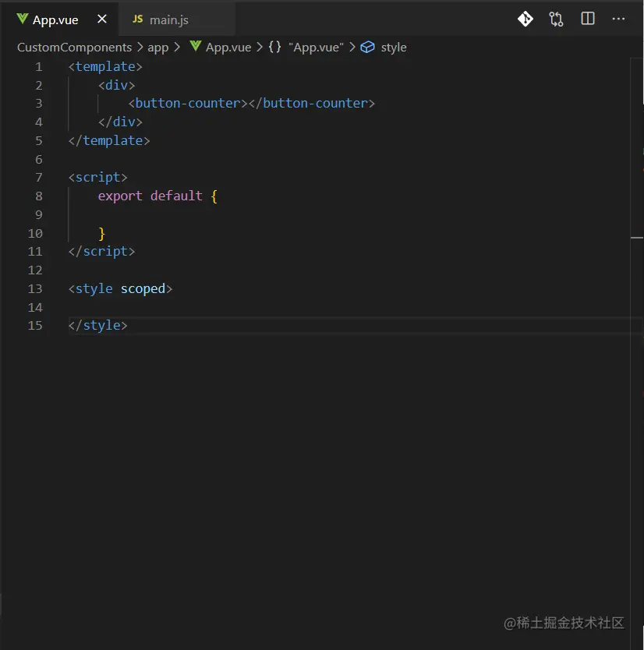Click line number 13 in the gutter
This screenshot has height=650, width=644.
point(35,288)
